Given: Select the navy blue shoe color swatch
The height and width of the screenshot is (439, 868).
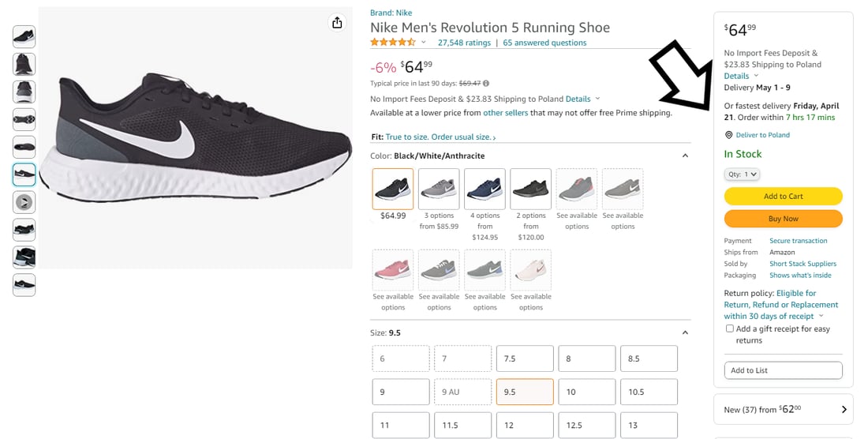Looking at the screenshot, I should pos(485,189).
